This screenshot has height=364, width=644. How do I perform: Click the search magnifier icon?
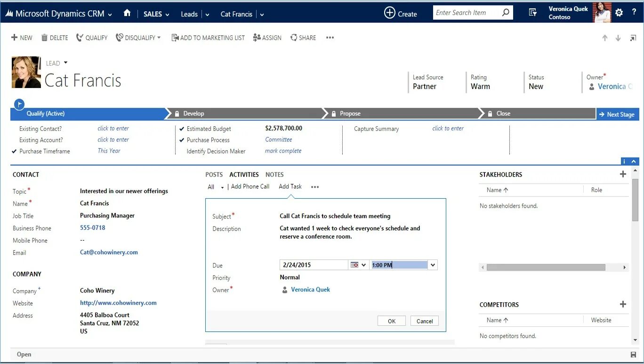(x=506, y=13)
